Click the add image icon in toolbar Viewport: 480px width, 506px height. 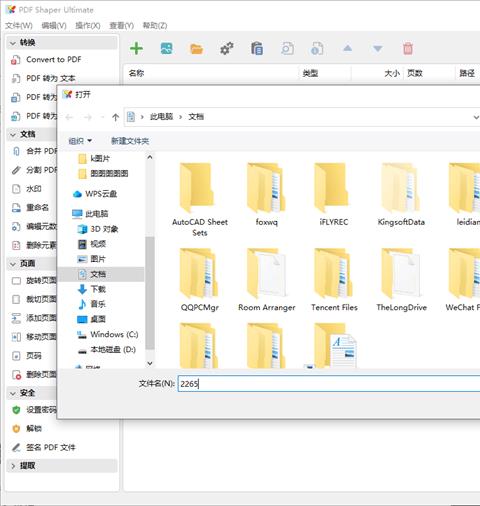(166, 49)
